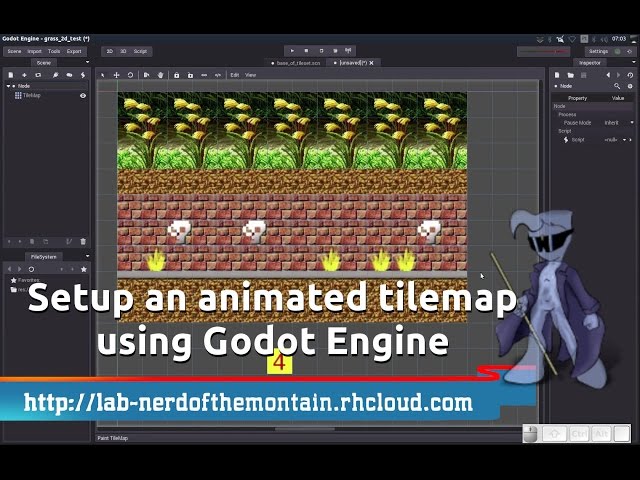Click the ungroup children icon before Edit

(218, 75)
